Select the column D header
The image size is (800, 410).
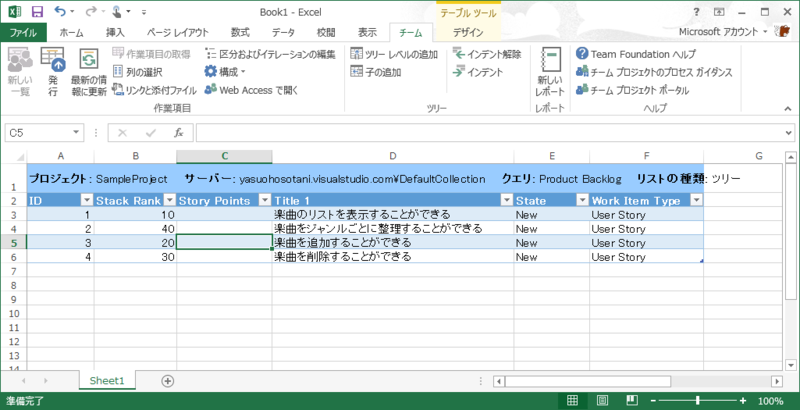coord(393,157)
